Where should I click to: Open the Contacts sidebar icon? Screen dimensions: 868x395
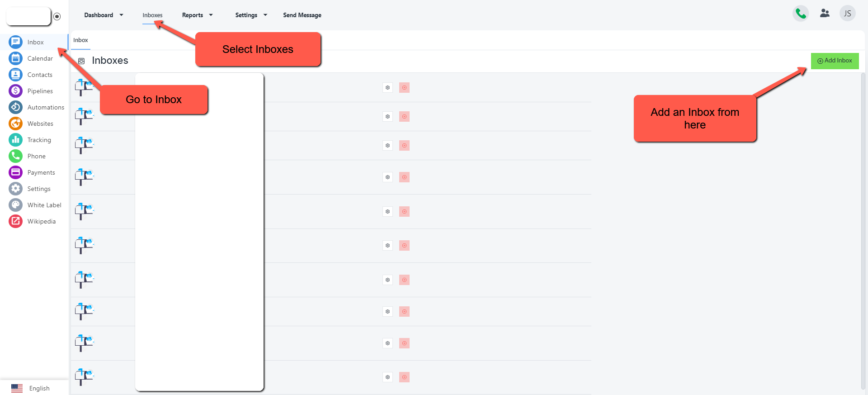tap(15, 75)
